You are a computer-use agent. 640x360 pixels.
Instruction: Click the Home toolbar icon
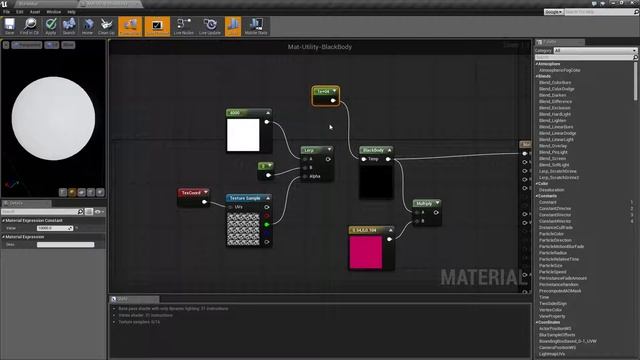tap(87, 26)
